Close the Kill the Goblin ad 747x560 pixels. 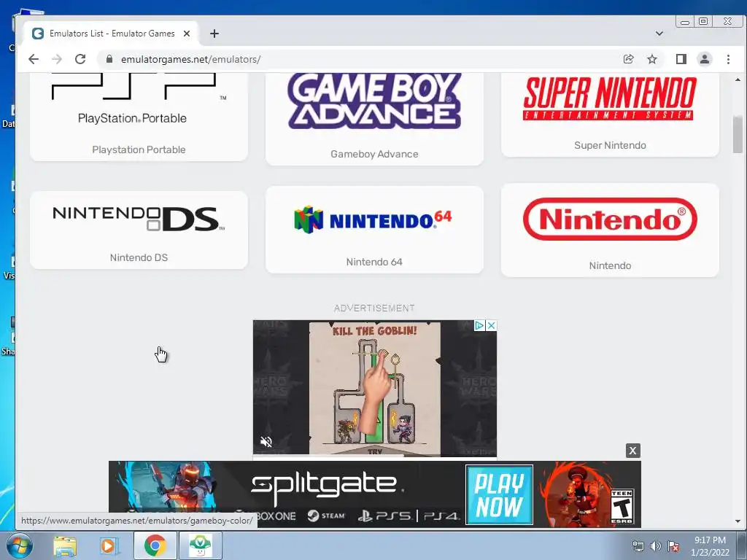[x=491, y=325]
